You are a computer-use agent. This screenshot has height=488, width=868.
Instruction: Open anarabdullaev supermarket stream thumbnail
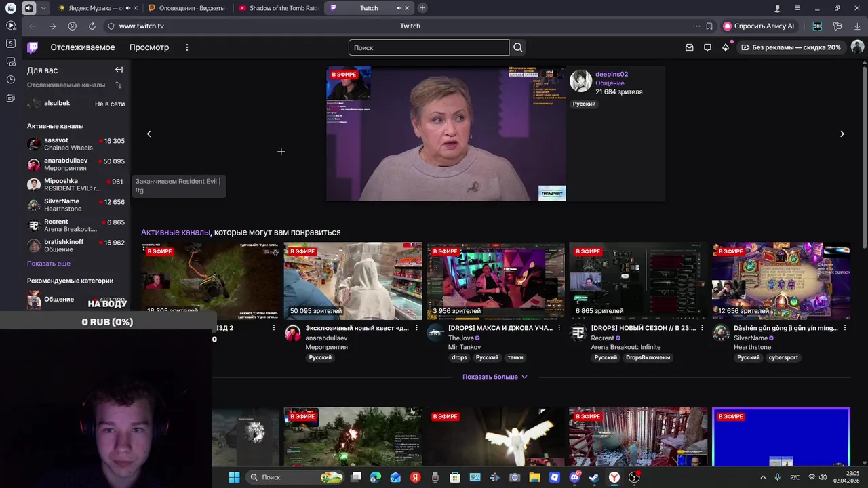(x=353, y=281)
